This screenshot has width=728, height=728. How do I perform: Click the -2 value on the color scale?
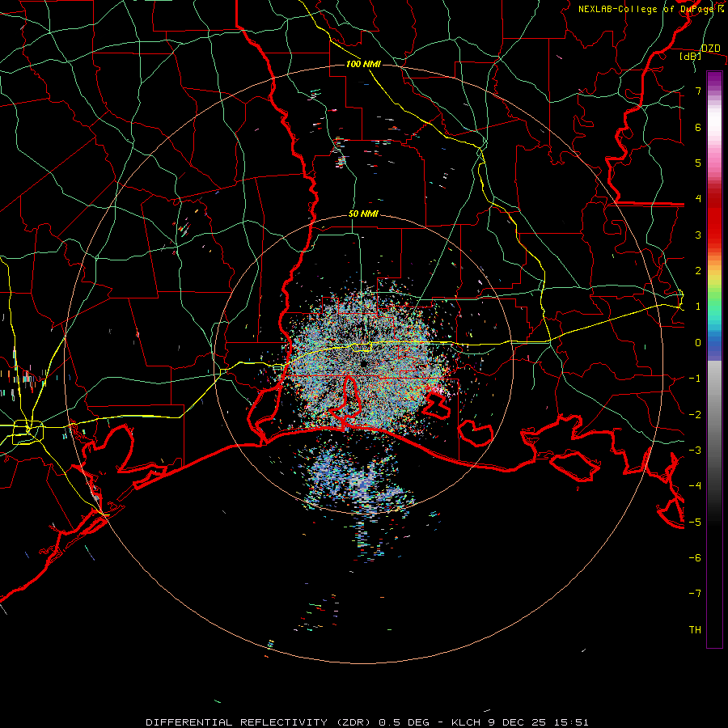[695, 415]
